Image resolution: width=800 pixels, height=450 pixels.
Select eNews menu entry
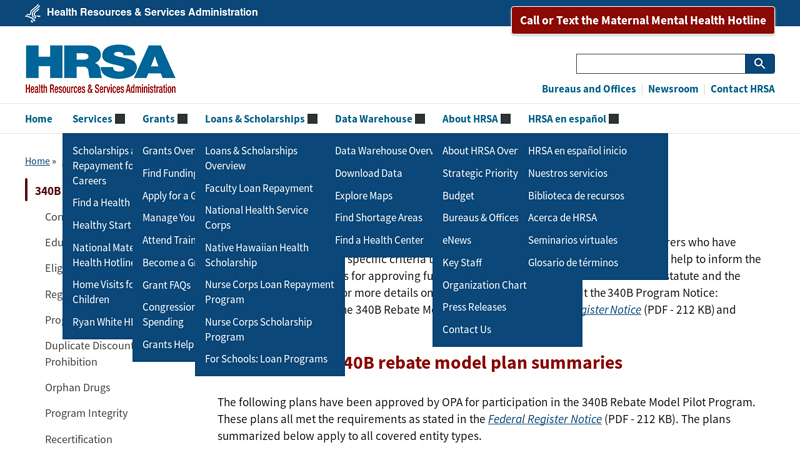click(457, 240)
